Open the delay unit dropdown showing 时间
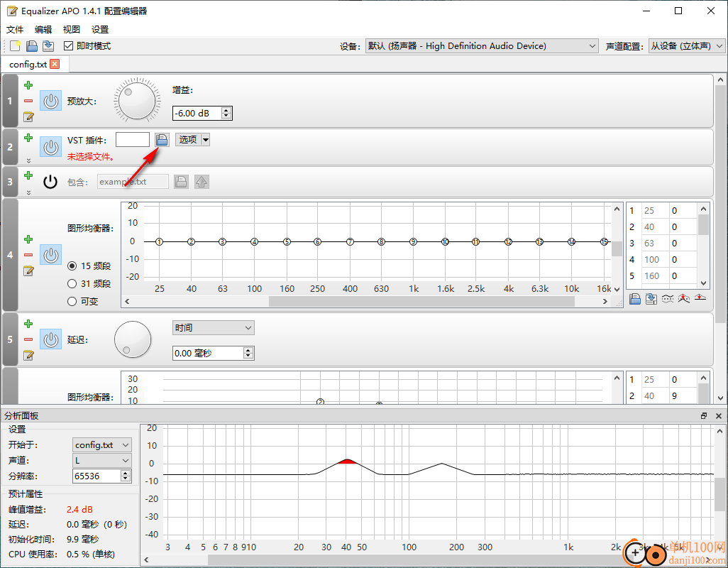The height and width of the screenshot is (568, 728). [x=213, y=328]
